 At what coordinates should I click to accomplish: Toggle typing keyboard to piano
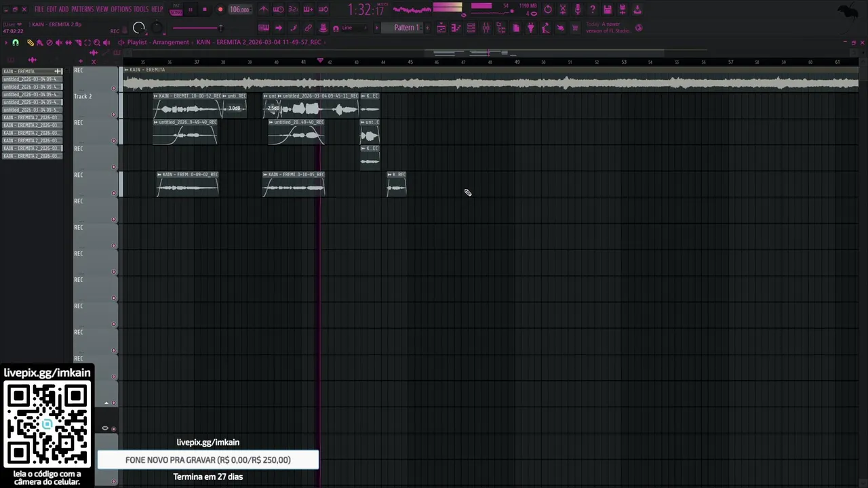(263, 28)
